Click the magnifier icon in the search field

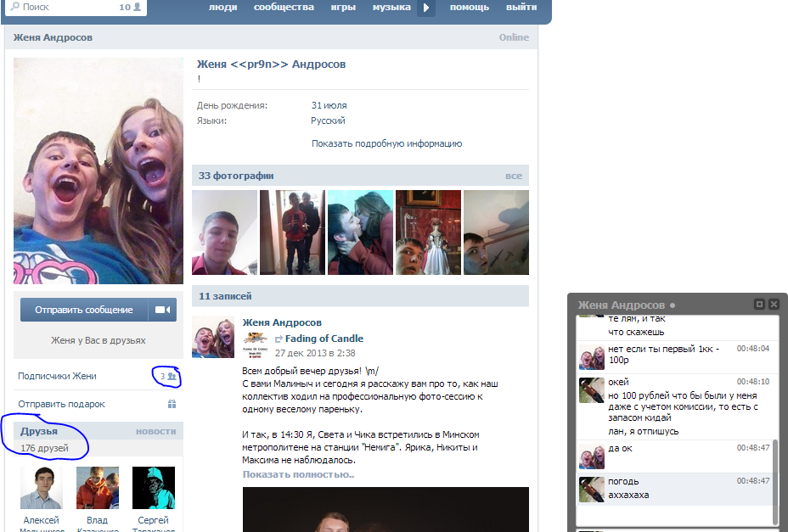[x=14, y=7]
